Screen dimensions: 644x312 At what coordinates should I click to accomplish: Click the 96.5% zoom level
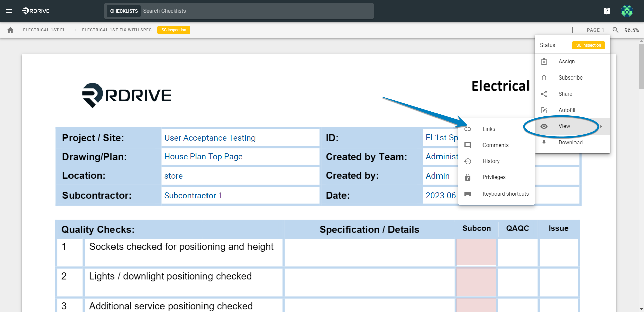tap(632, 30)
